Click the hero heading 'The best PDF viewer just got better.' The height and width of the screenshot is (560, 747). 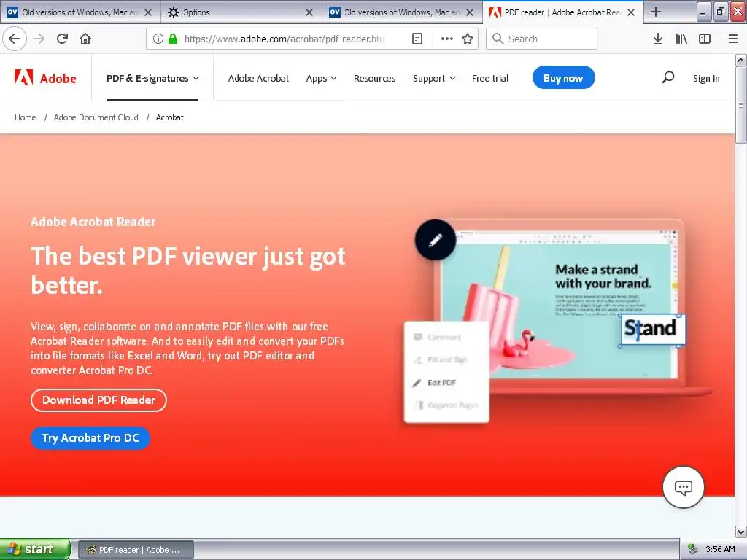pyautogui.click(x=188, y=271)
